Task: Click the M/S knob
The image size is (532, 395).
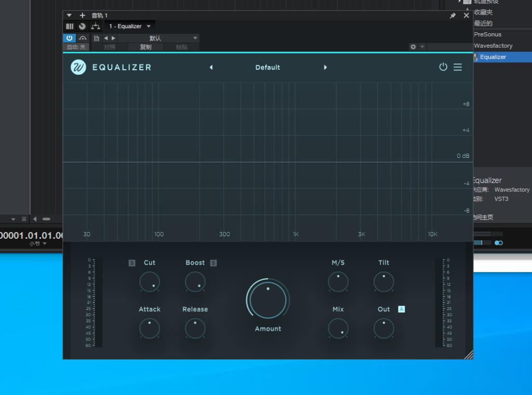Action: point(338,282)
